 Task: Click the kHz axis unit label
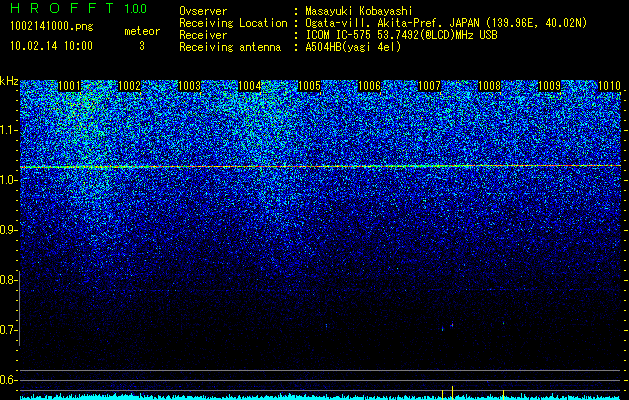[x=9, y=81]
